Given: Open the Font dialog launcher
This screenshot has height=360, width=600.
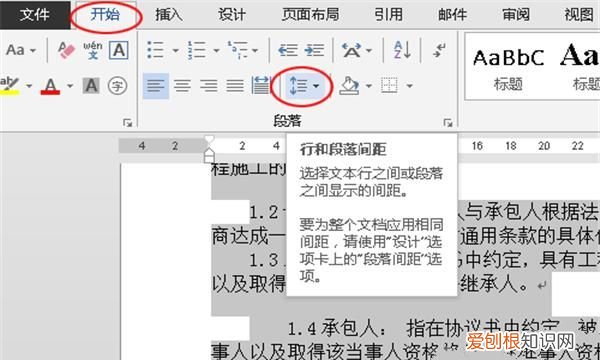Looking at the screenshot, I should pos(127,123).
